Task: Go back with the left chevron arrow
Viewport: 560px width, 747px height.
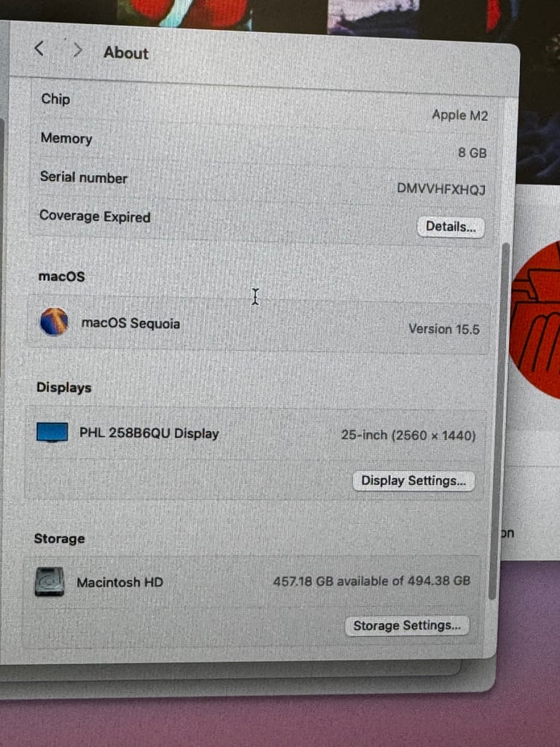Action: pyautogui.click(x=39, y=49)
